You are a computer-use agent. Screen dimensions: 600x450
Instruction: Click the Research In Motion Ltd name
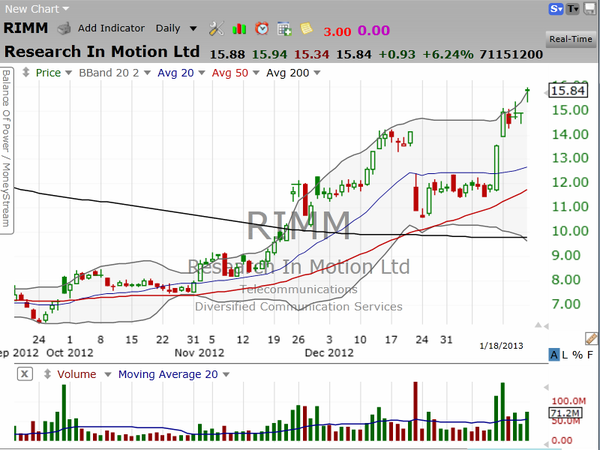[102, 52]
